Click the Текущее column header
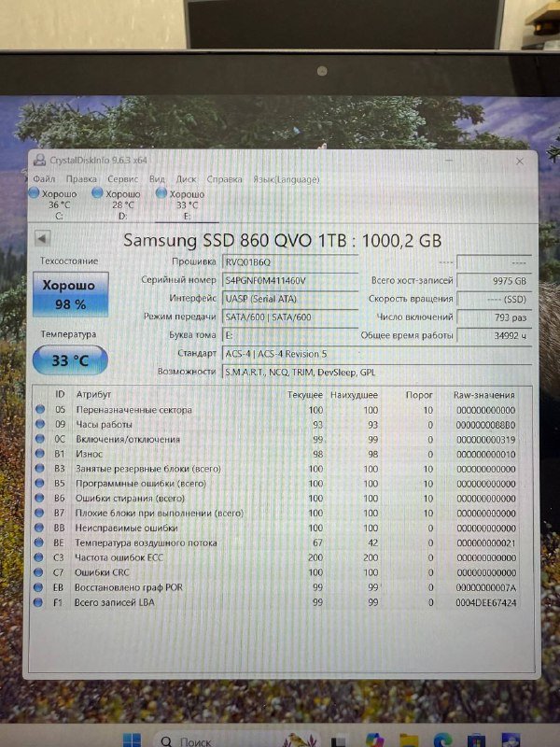Screen dimensions: 560x747 click(305, 394)
